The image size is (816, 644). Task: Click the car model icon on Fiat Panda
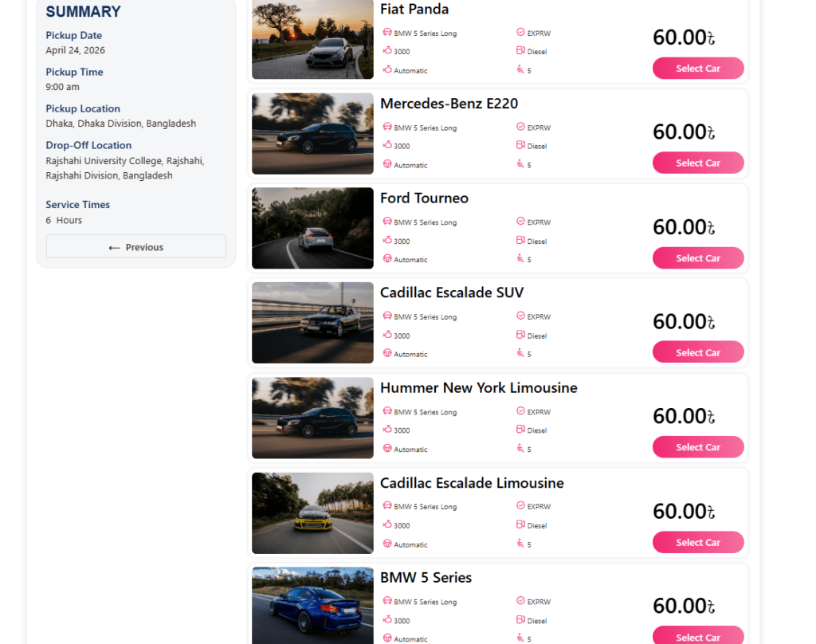point(387,32)
